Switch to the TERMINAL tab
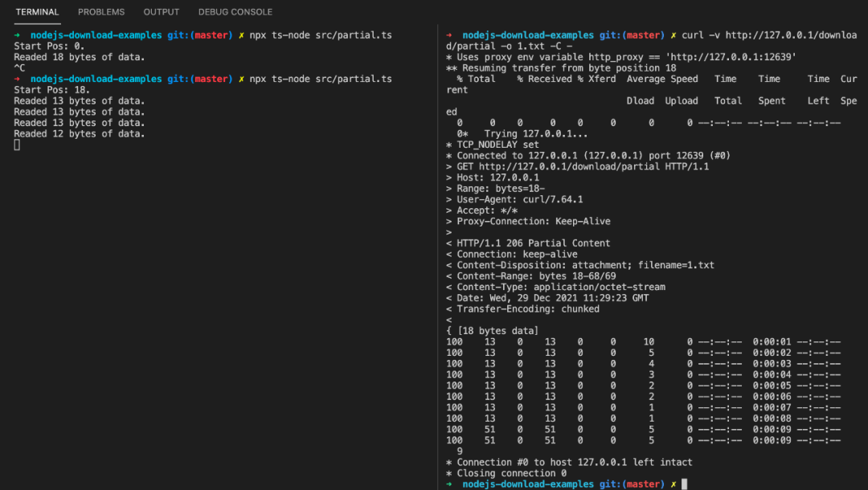Screen dimensions: 868x490 point(37,12)
